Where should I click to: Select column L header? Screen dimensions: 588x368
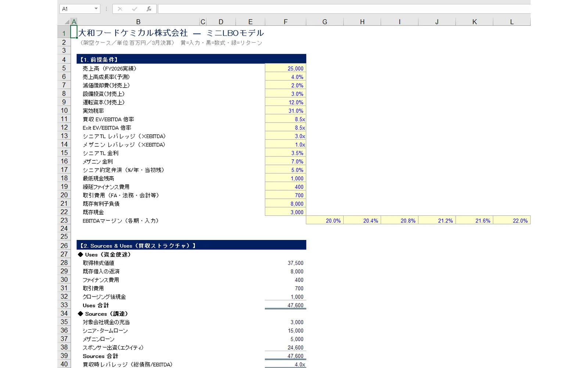point(512,22)
